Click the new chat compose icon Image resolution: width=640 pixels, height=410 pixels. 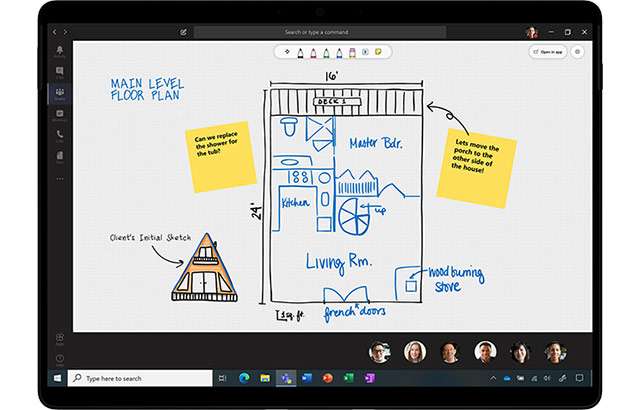pyautogui.click(x=183, y=32)
